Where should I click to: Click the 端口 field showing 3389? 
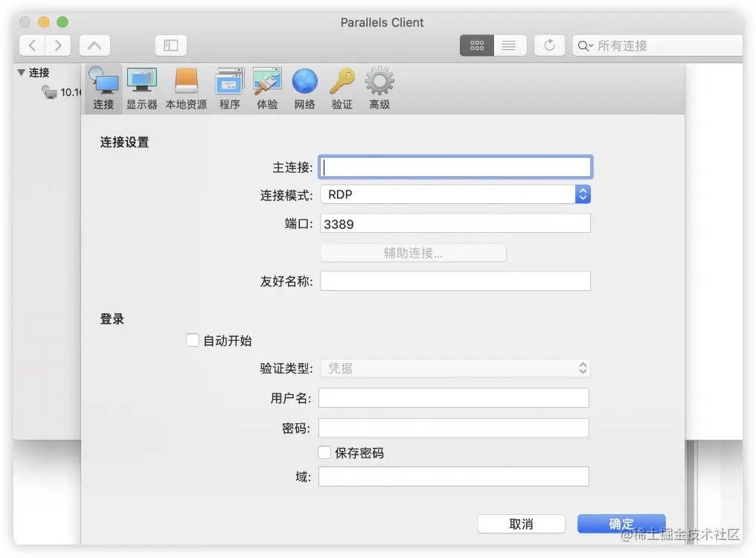pos(455,224)
